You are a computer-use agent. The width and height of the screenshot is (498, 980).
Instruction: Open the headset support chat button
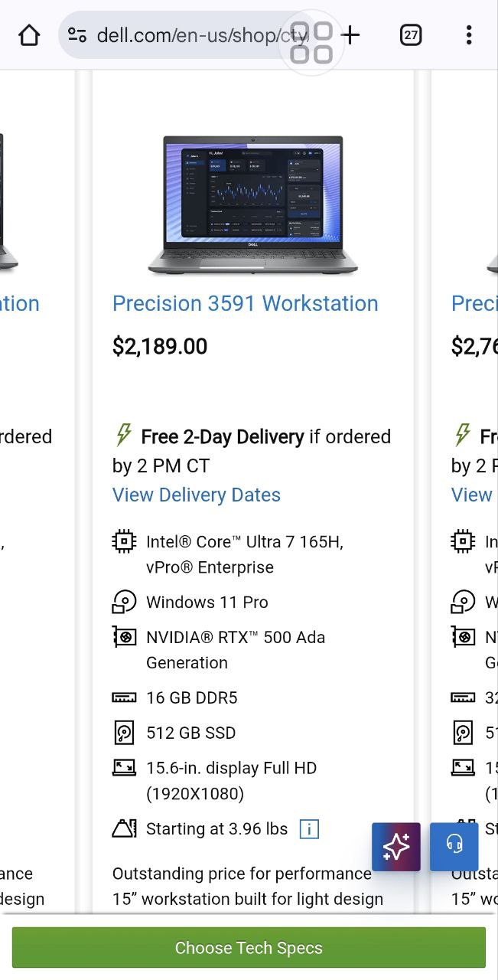coord(454,847)
